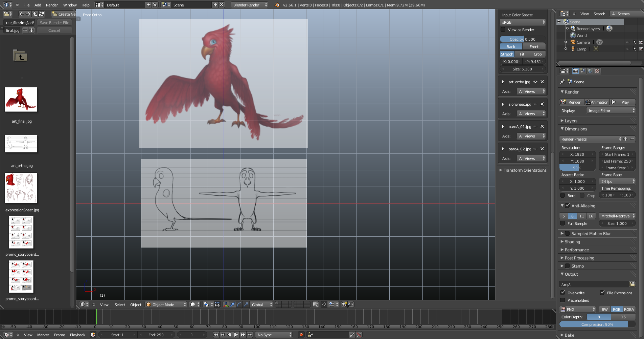Screen dimensions: 644x339
Task: Remove the art_ortho.jpg background image
Action: click(x=542, y=82)
